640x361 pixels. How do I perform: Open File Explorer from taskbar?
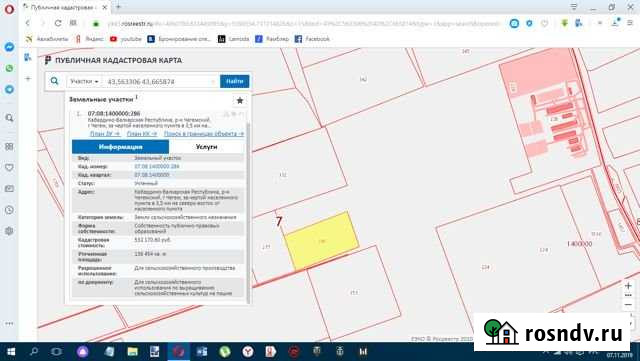[x=133, y=351]
